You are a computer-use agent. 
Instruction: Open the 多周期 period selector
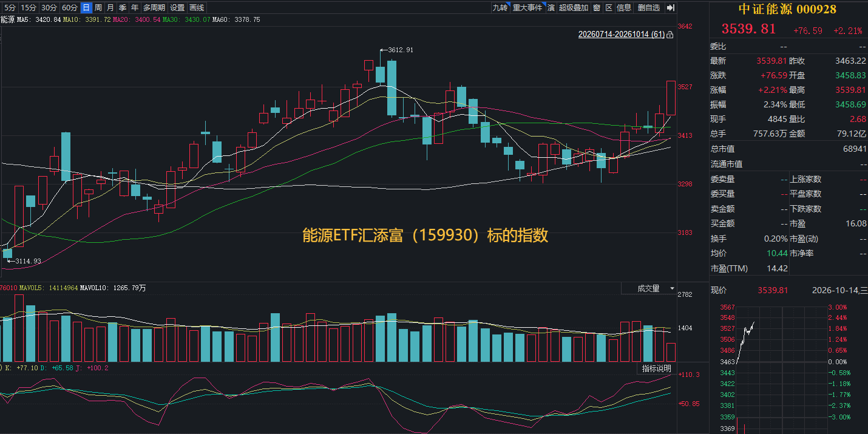point(154,8)
